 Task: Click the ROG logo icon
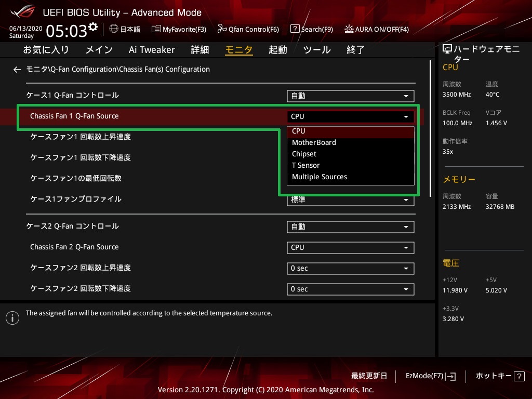[x=22, y=11]
